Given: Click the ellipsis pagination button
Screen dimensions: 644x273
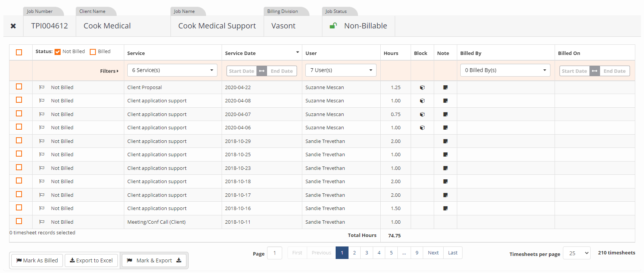Looking at the screenshot, I should [404, 253].
